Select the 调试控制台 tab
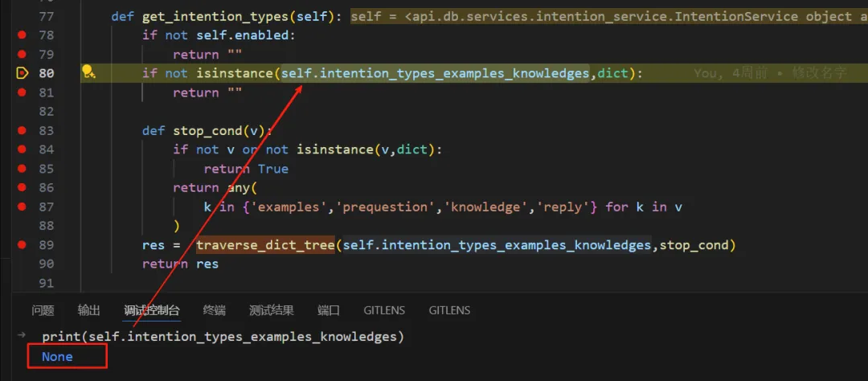This screenshot has height=381, width=868. coord(152,310)
